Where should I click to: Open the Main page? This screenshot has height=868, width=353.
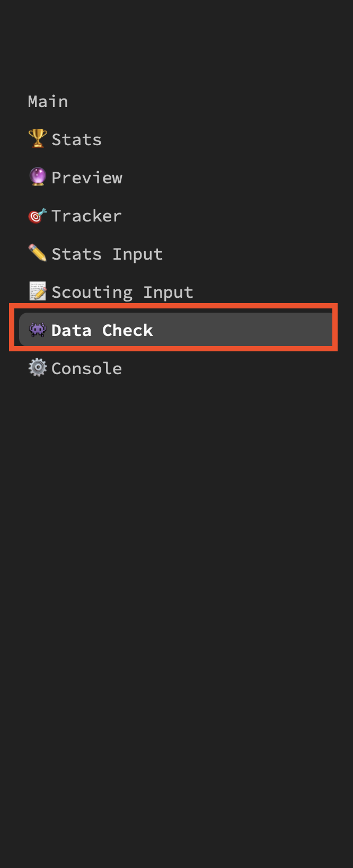48,101
